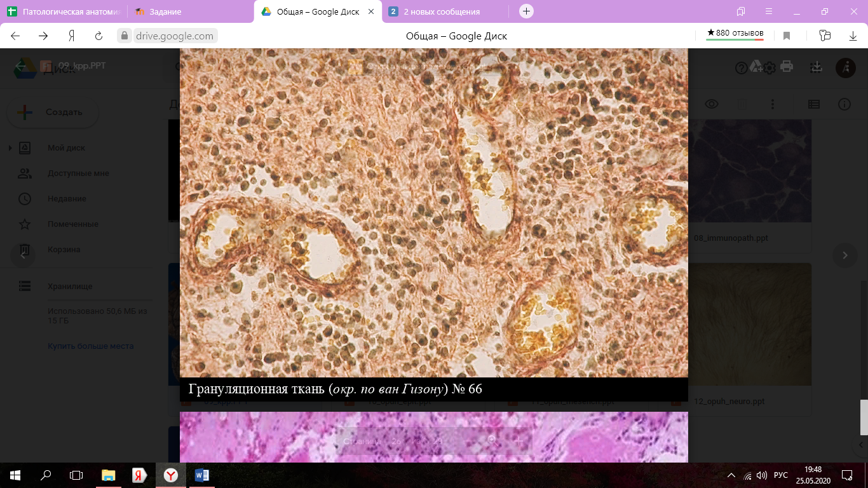This screenshot has height=488, width=868.
Task: Click Купить больше места link
Action: (x=90, y=346)
